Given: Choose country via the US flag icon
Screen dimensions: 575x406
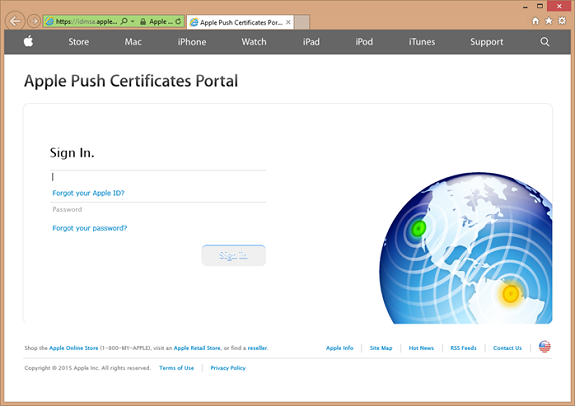Looking at the screenshot, I should [545, 347].
